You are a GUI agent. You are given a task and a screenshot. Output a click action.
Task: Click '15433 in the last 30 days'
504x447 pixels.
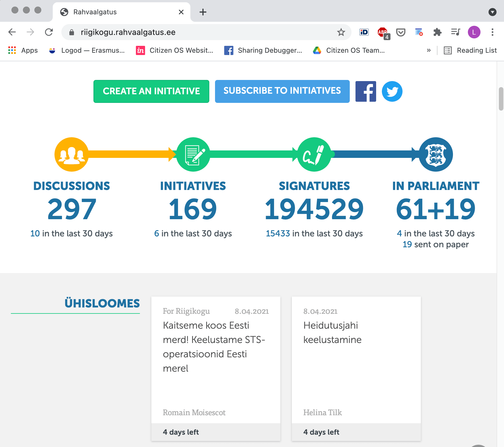click(314, 234)
